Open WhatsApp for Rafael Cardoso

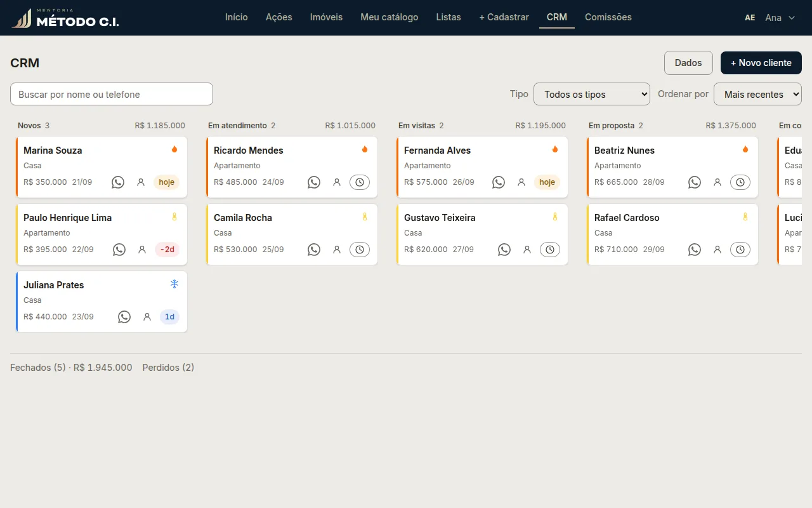[695, 250]
